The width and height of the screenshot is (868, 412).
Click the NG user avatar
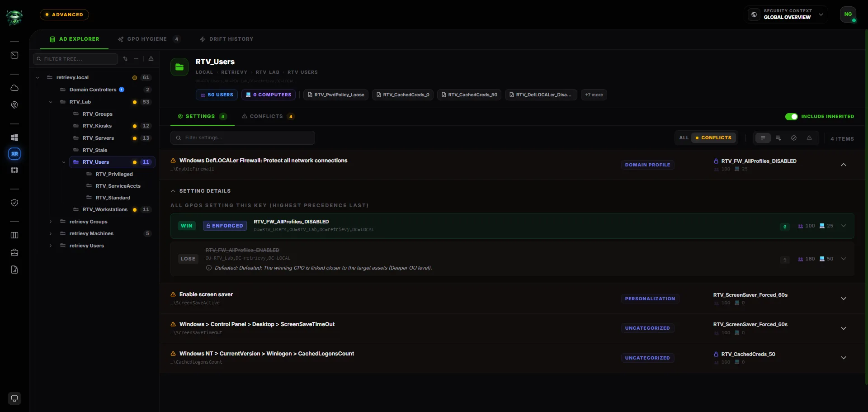point(848,14)
